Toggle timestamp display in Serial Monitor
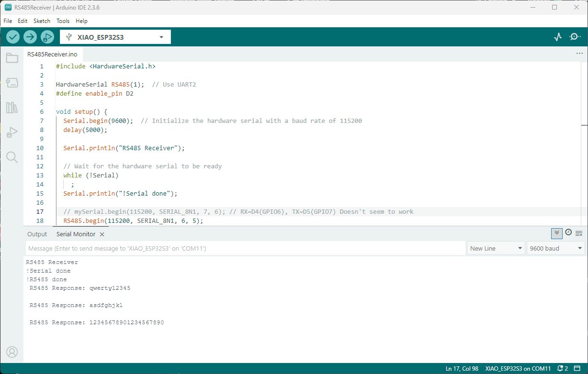The height and width of the screenshot is (374, 588). click(568, 232)
